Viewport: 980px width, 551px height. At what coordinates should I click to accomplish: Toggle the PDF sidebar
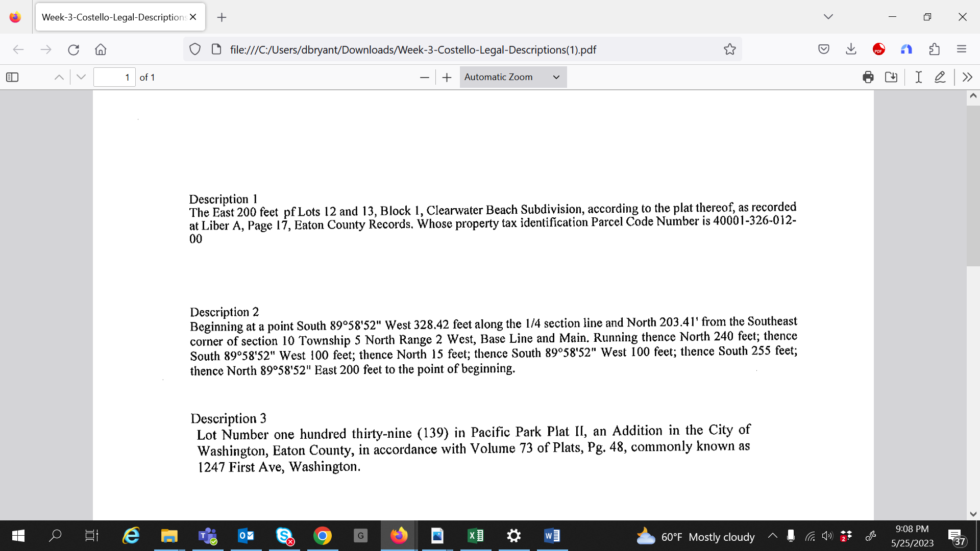12,77
